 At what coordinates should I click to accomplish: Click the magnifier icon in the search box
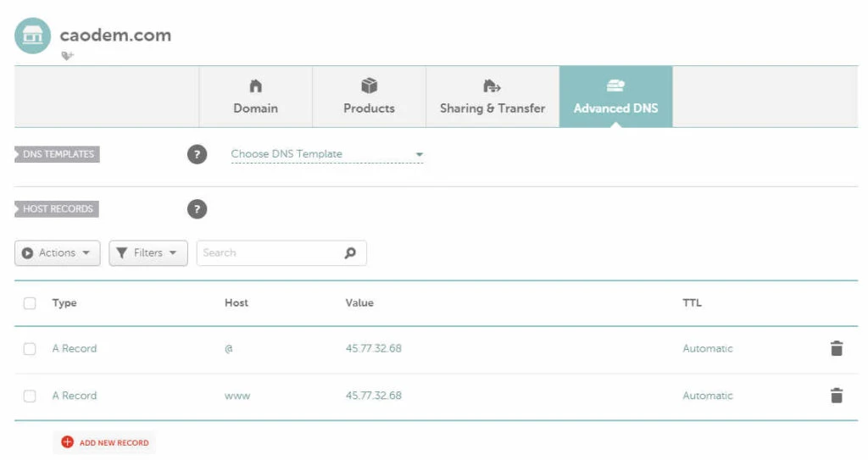pyautogui.click(x=350, y=253)
